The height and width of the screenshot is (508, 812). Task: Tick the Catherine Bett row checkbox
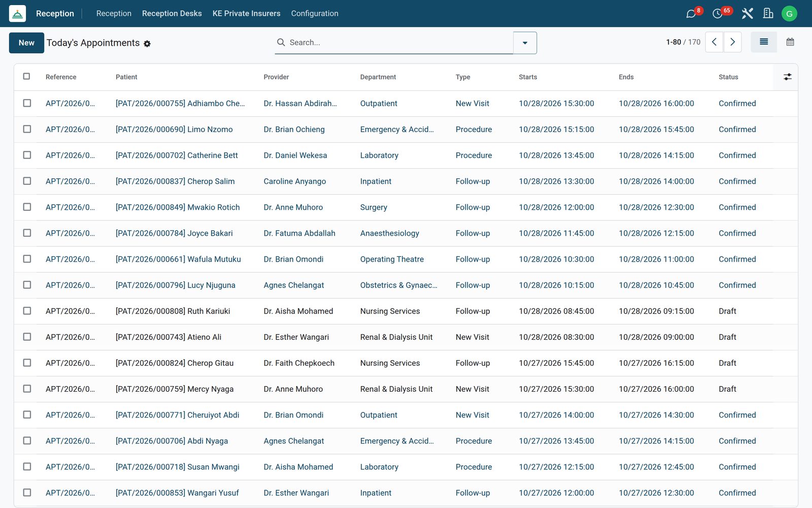pyautogui.click(x=27, y=155)
